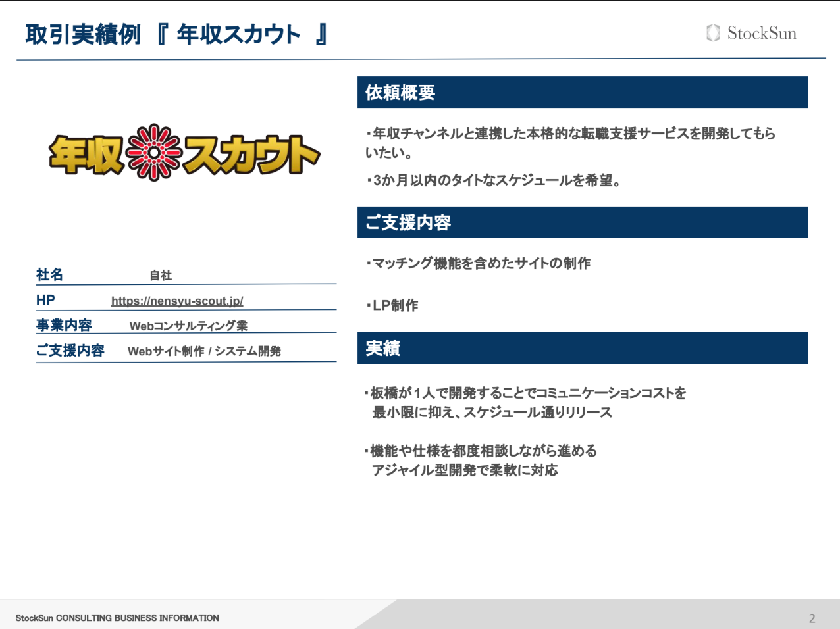Screen dimensions: 840x629
Task: Click the 最小限に抑え、スケジュール通りリリース line
Action: [x=492, y=413]
